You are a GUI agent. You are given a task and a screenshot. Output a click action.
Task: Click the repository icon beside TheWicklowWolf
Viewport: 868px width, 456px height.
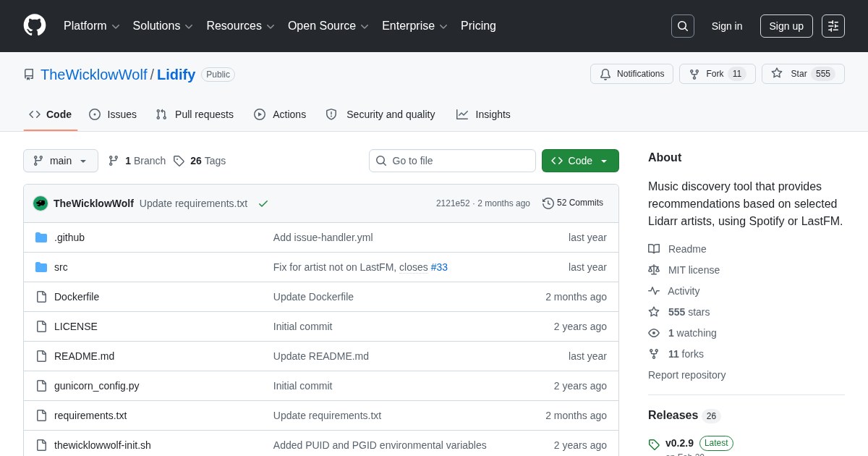(x=29, y=75)
